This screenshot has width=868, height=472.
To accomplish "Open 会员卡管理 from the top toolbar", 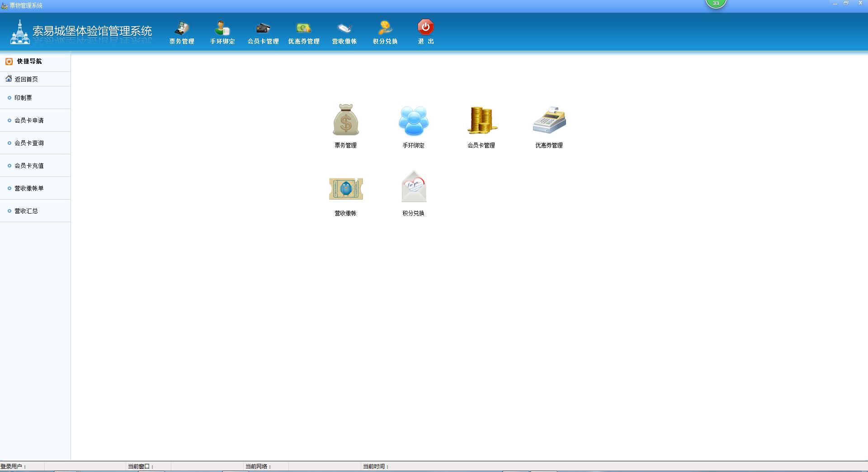I will (263, 32).
